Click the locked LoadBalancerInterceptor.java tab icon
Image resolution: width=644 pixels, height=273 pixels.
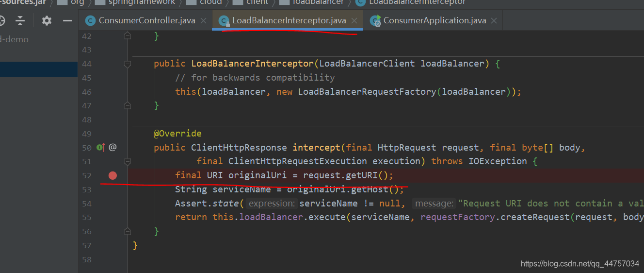pos(224,20)
